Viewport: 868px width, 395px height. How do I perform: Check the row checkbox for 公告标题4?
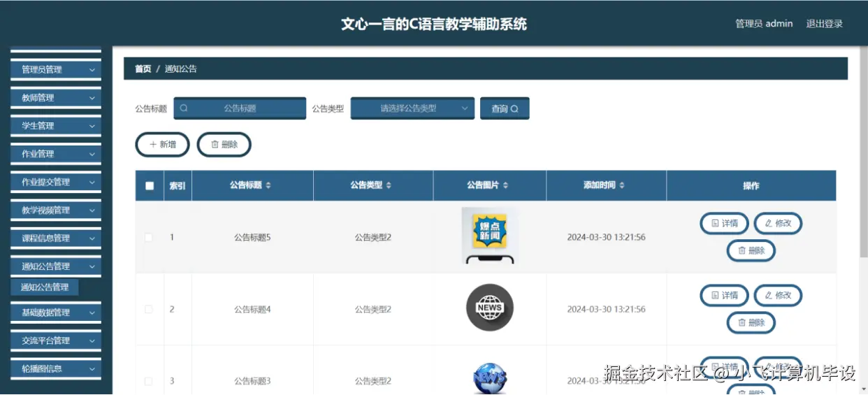point(149,309)
